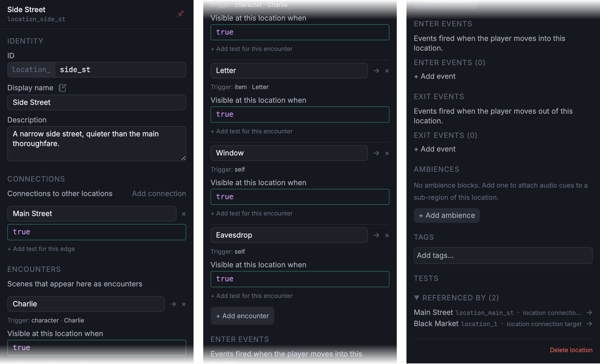The image size is (600, 364).
Task: Remove the Charlie encounter
Action: tap(184, 304)
